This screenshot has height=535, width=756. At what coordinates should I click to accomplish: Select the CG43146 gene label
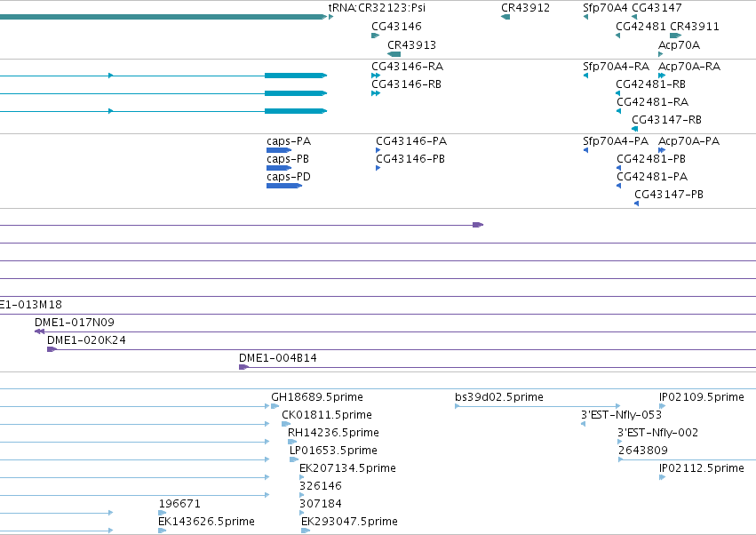pyautogui.click(x=396, y=26)
